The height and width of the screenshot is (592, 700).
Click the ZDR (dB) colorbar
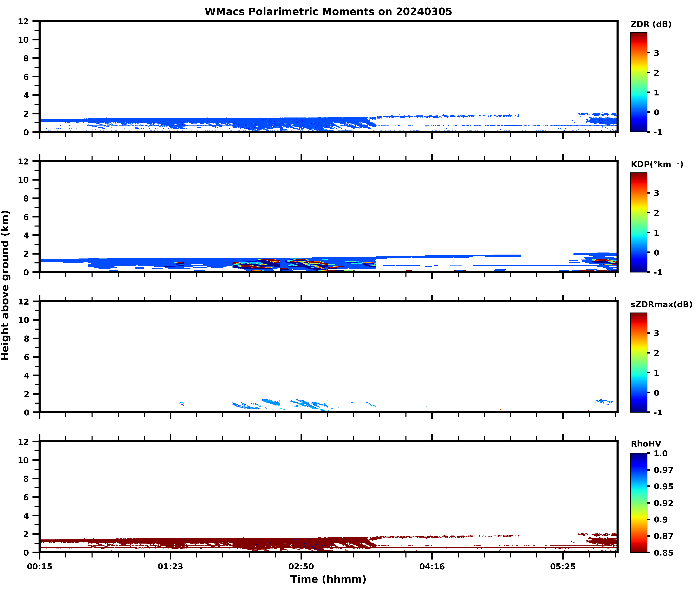(x=638, y=82)
